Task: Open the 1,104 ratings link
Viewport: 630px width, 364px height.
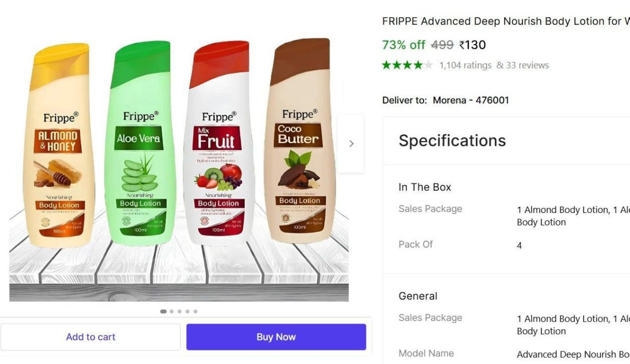Action: [465, 65]
